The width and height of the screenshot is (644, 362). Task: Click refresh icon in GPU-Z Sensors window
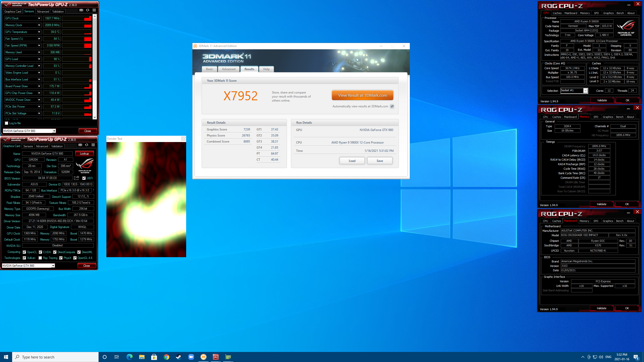(x=88, y=10)
